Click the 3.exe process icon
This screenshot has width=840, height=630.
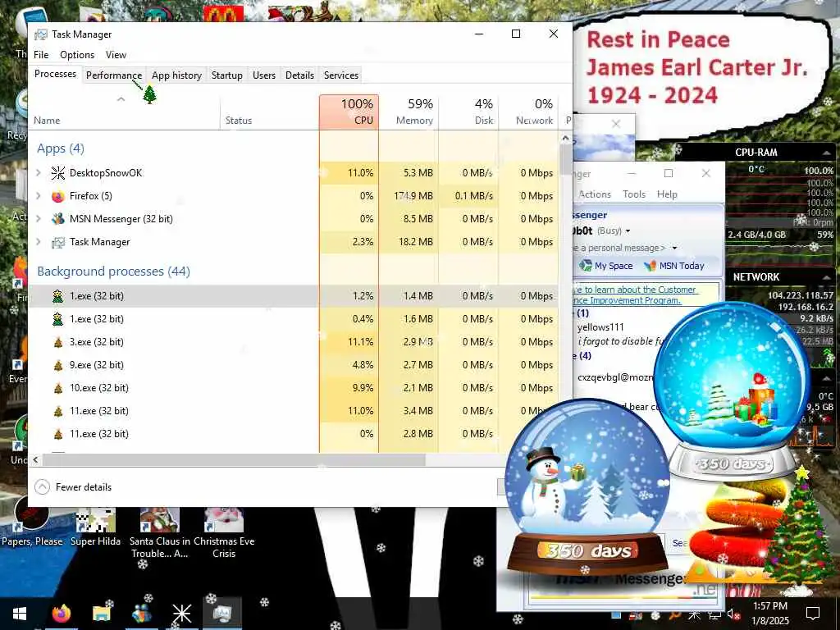[58, 342]
